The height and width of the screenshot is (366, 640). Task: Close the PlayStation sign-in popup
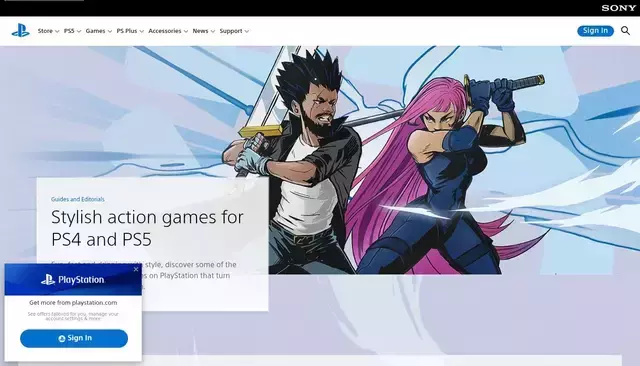(x=136, y=269)
